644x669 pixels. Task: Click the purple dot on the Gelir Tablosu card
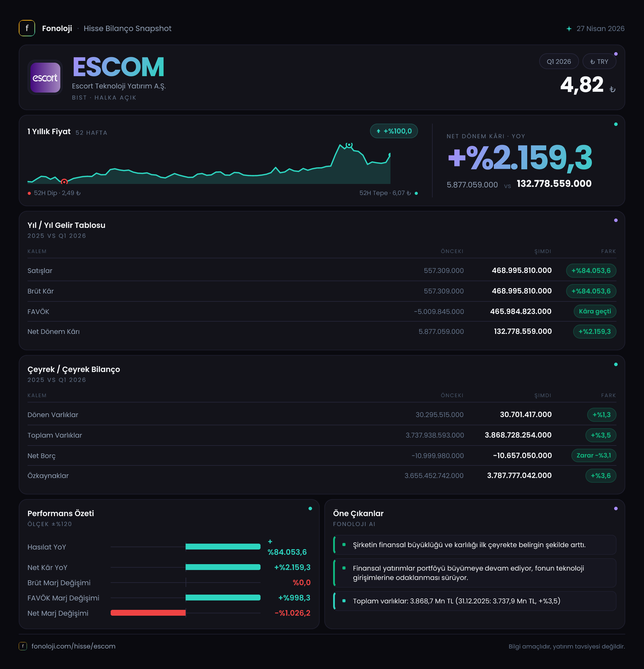click(616, 220)
